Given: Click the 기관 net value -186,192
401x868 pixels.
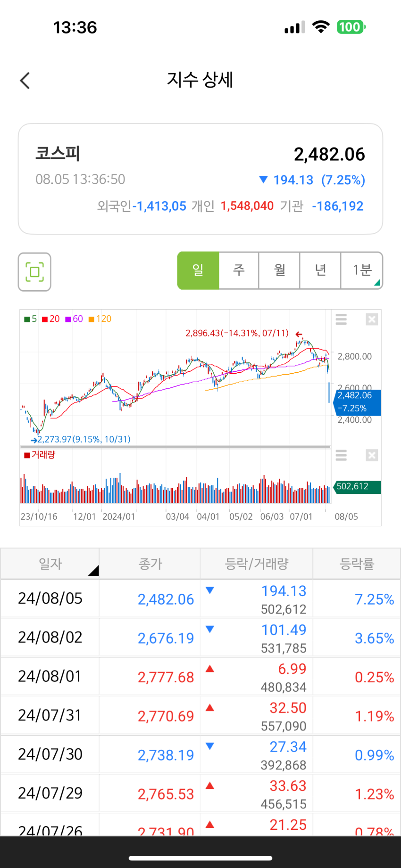Looking at the screenshot, I should pos(337,206).
